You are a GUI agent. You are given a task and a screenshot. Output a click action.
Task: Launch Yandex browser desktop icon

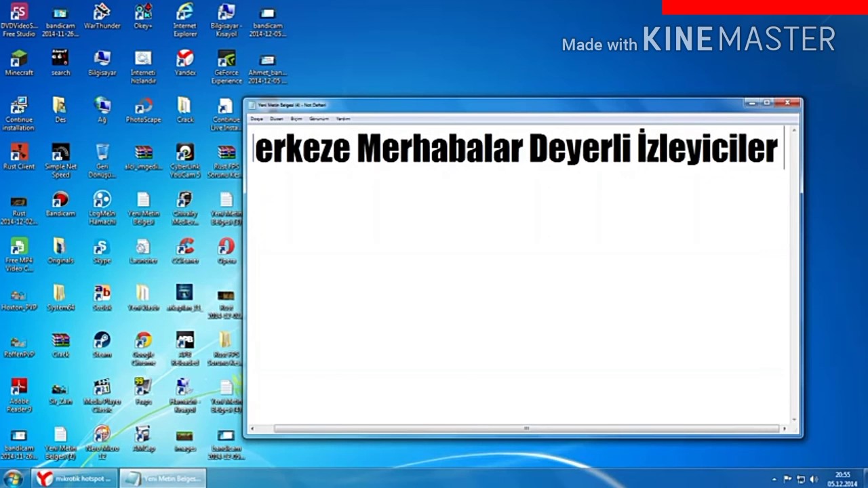[184, 62]
